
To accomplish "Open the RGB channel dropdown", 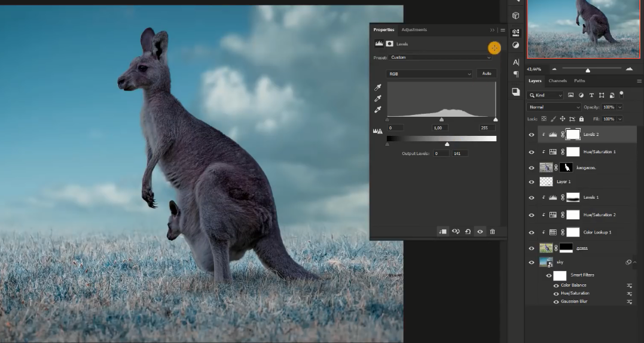I will pos(429,74).
